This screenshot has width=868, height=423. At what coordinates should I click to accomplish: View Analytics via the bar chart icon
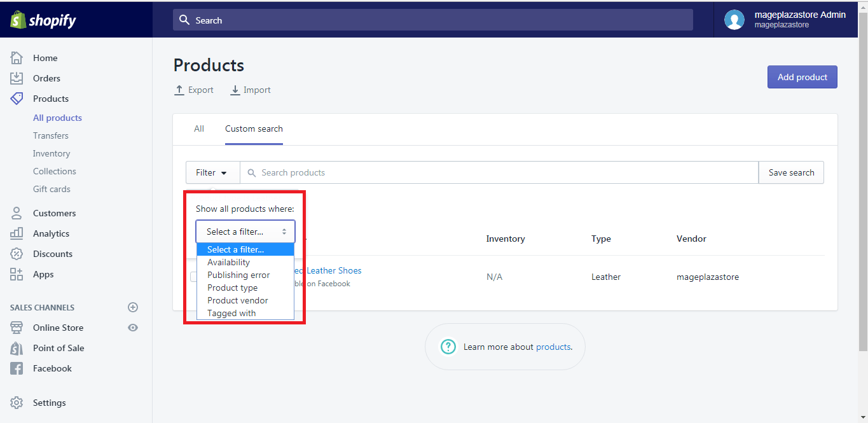pyautogui.click(x=18, y=233)
